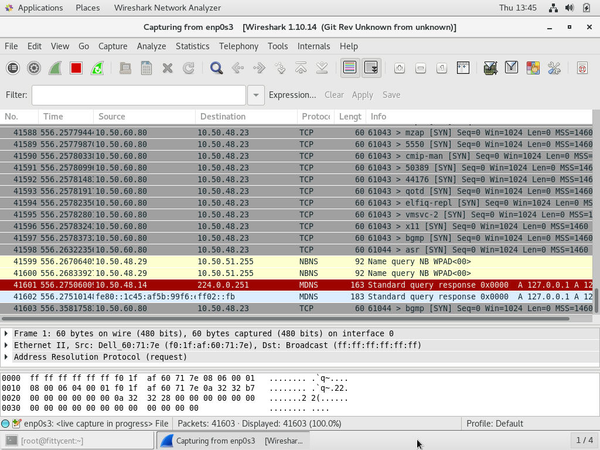Reload the capture file icon

[188, 68]
